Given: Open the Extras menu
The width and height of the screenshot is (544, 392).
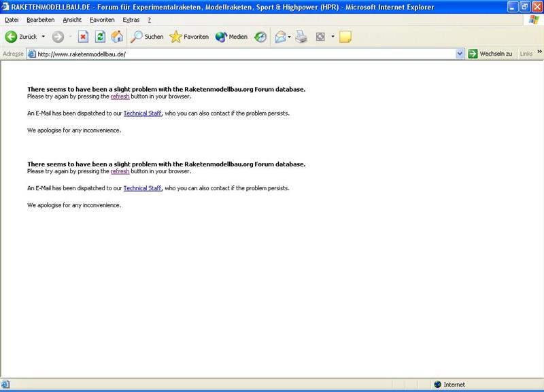Looking at the screenshot, I should tap(131, 20).
